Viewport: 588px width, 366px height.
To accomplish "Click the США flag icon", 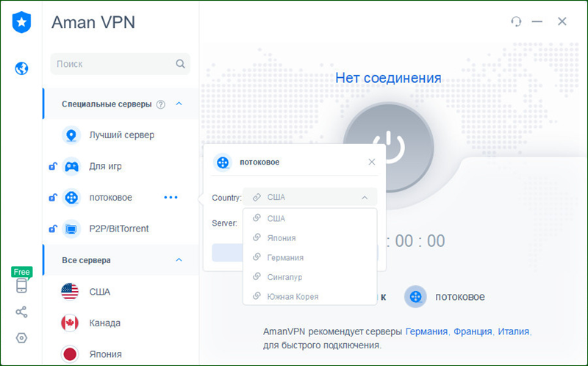I will tap(70, 292).
